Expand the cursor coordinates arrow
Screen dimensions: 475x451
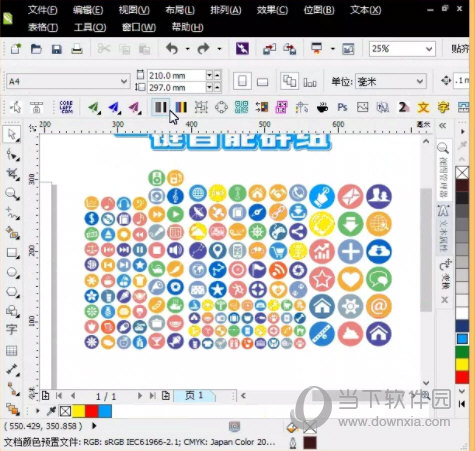94,426
